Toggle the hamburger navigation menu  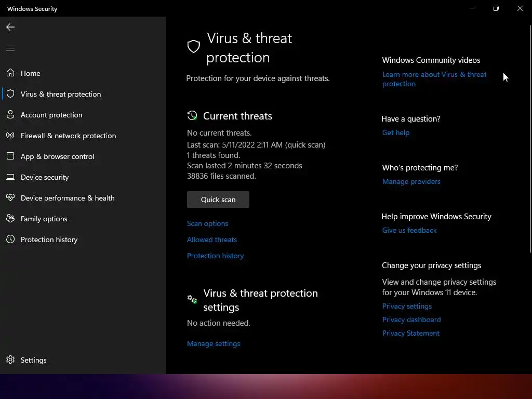[x=10, y=48]
